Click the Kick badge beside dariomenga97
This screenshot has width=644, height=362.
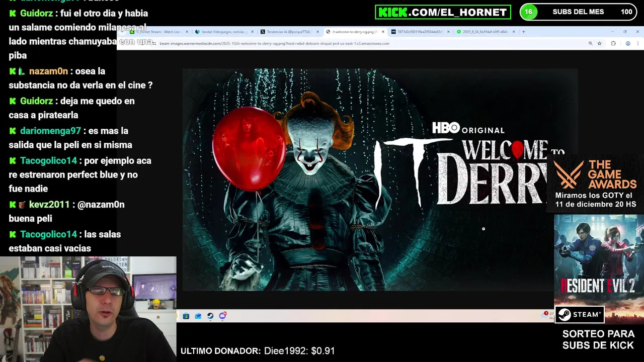tap(13, 131)
